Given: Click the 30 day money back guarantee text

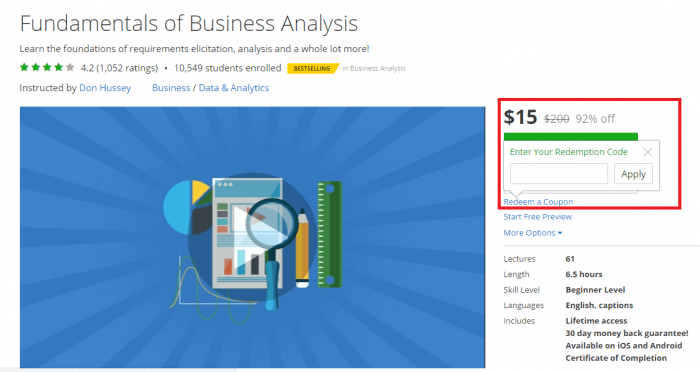Looking at the screenshot, I should pos(627,333).
